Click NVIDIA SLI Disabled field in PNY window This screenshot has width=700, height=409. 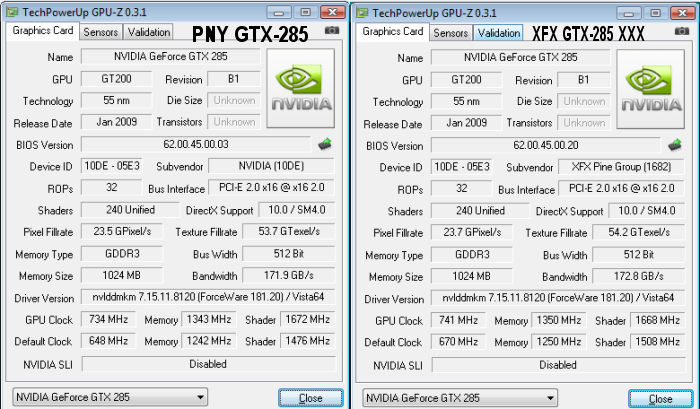(x=208, y=364)
